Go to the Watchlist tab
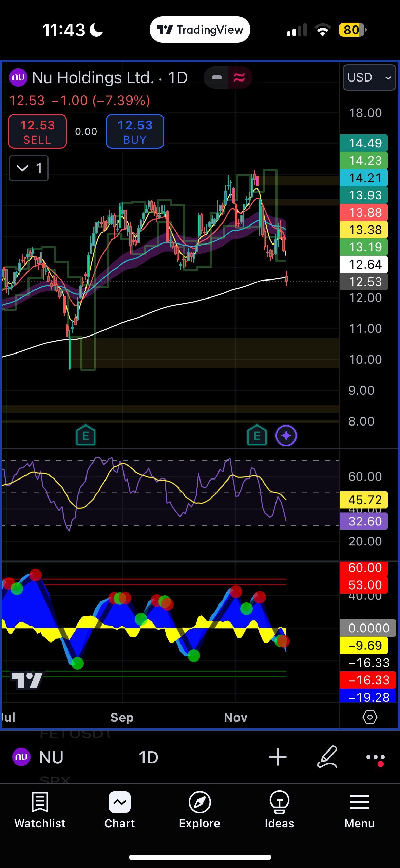Viewport: 400px width, 868px height. (40, 810)
